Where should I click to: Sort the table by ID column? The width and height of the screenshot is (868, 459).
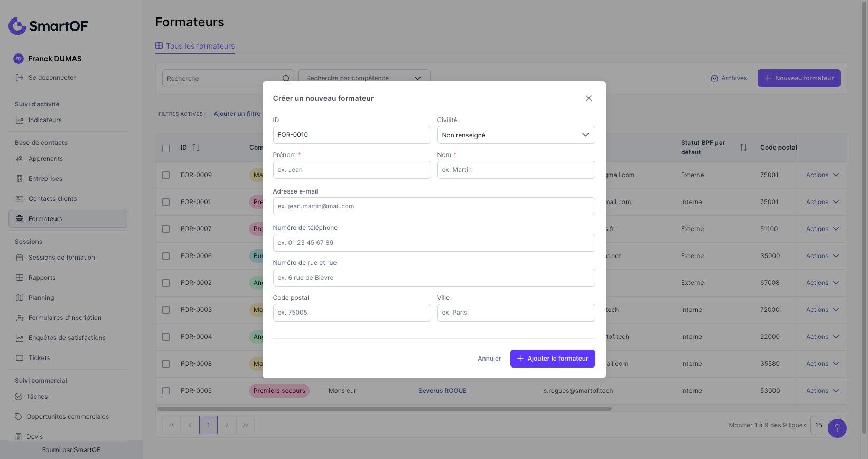(196, 148)
